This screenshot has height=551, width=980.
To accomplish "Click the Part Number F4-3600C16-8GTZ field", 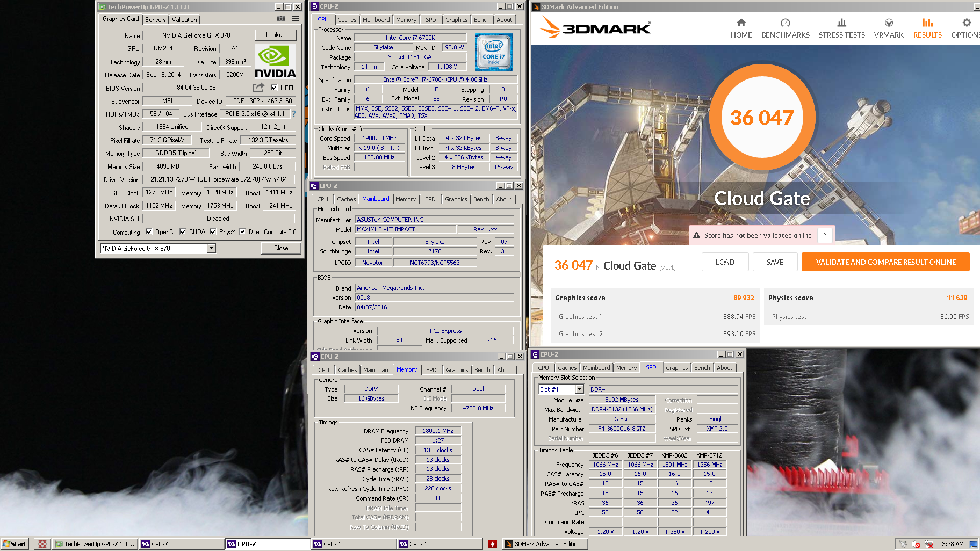I will (x=622, y=429).
